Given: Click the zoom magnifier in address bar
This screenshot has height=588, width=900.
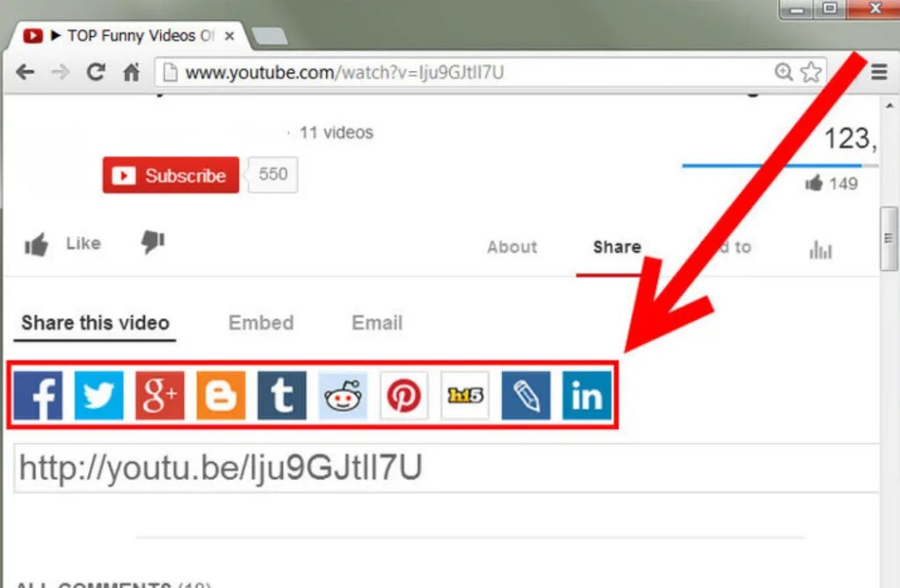Looking at the screenshot, I should (783, 72).
